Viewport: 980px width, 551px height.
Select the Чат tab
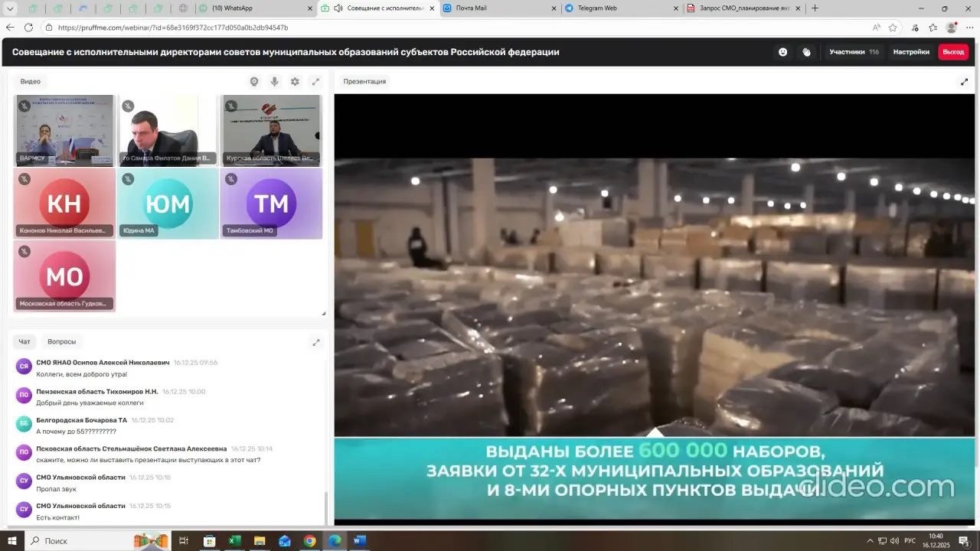(x=24, y=342)
